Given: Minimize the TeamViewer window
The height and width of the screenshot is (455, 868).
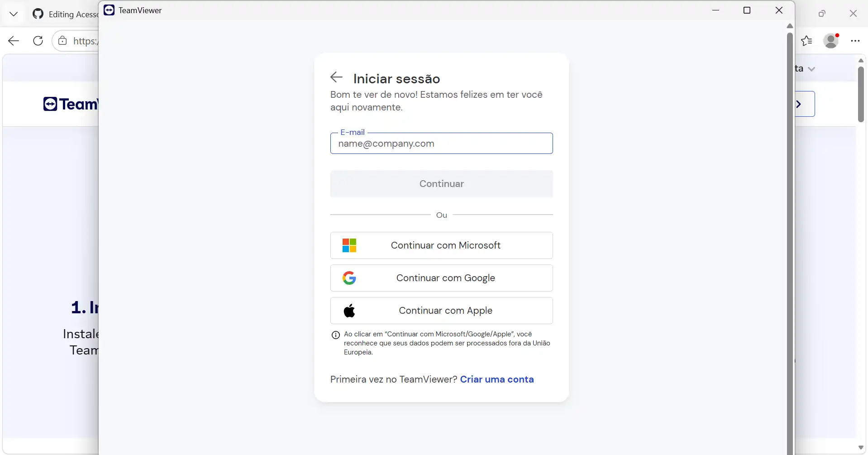Looking at the screenshot, I should [716, 10].
